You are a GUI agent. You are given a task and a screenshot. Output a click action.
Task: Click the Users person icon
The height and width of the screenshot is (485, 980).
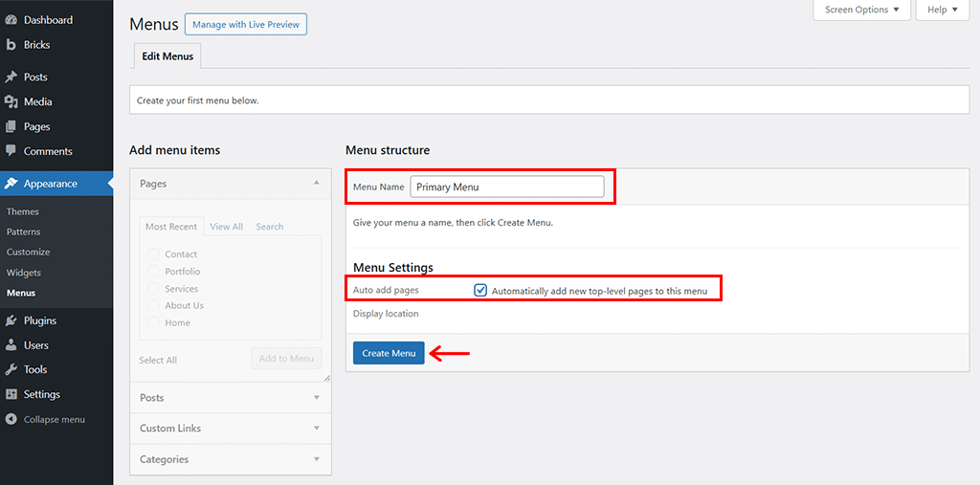click(11, 345)
